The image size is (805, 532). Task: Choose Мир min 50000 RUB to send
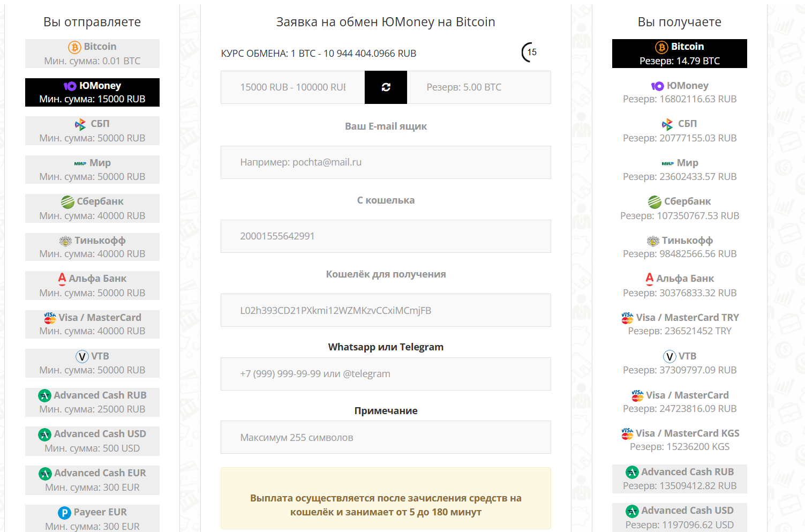click(92, 170)
